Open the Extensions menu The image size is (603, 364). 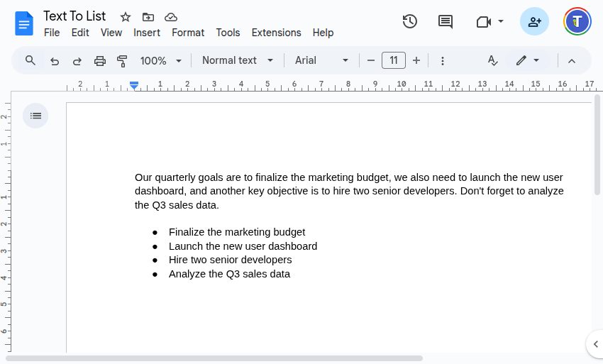276,33
